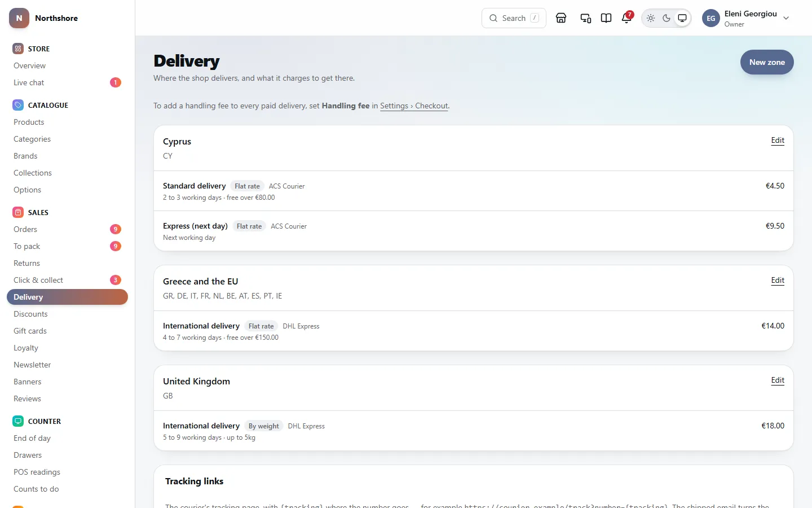This screenshot has height=508, width=812.
Task: Click the Sales section icon in the sidebar
Action: (18, 212)
